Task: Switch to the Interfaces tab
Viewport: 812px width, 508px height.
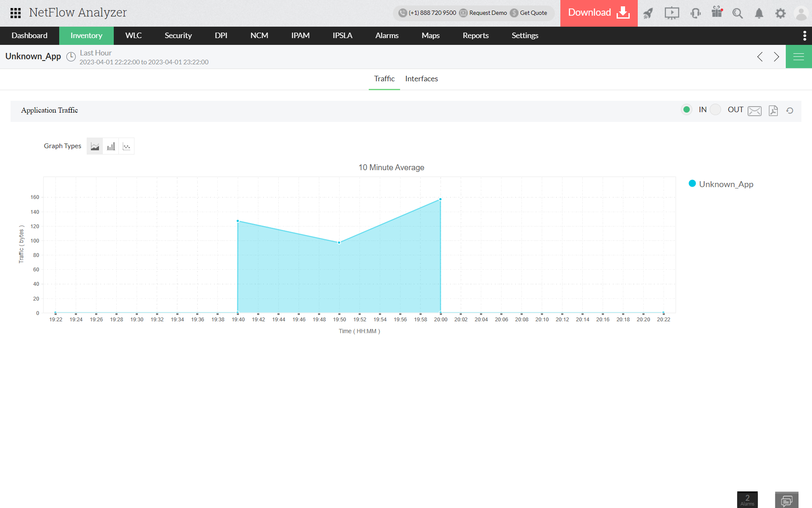Action: 421,79
